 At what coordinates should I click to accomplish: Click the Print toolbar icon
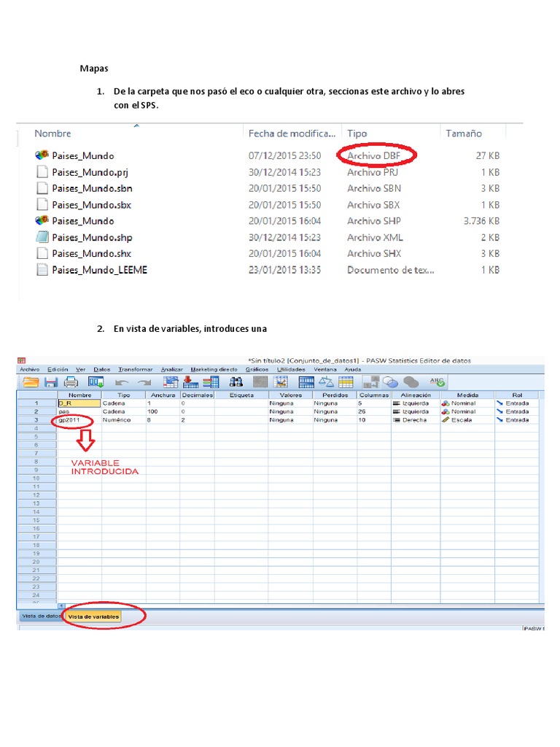(x=71, y=382)
